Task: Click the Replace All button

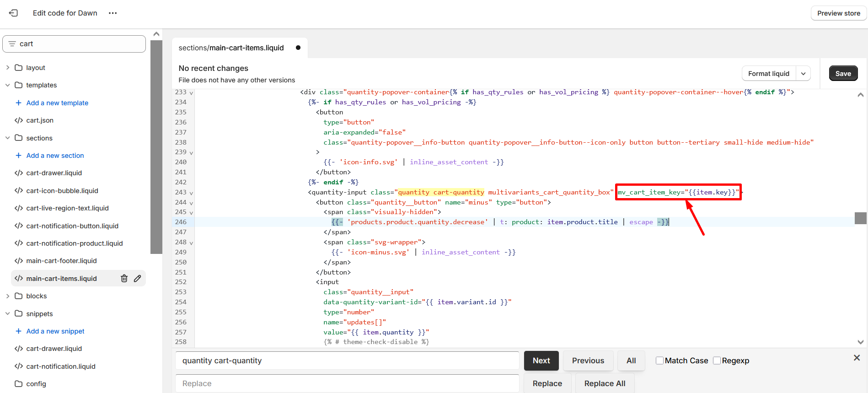Action: (605, 383)
